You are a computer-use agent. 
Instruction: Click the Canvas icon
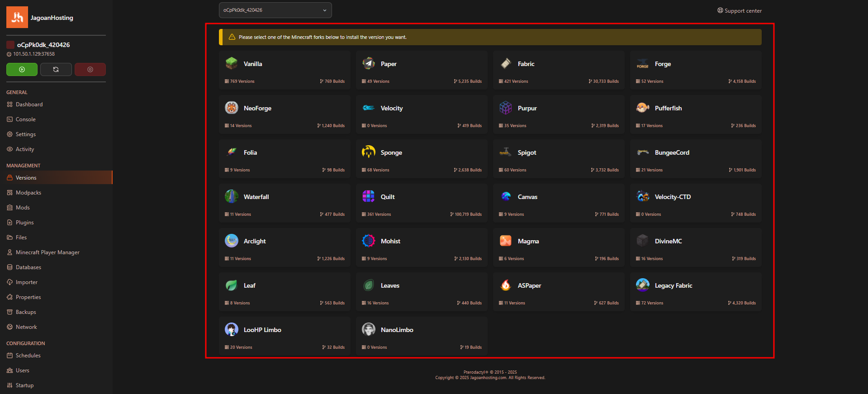506,196
